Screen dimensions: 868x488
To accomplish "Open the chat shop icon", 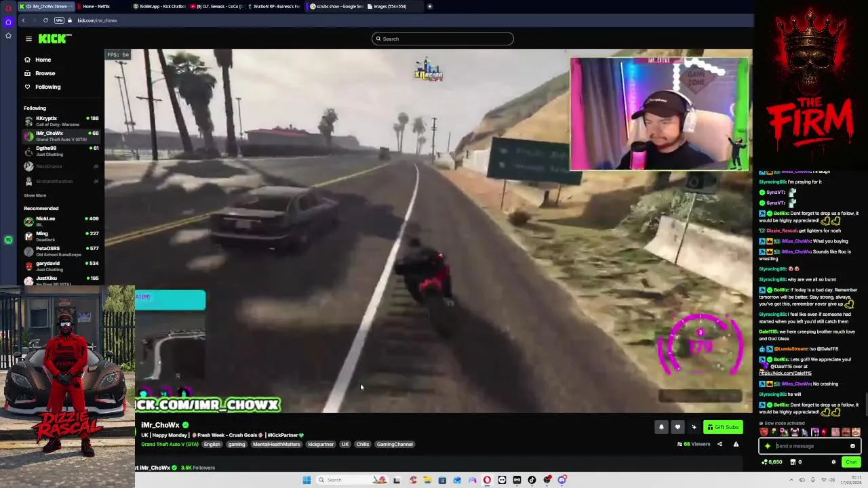I will point(793,462).
